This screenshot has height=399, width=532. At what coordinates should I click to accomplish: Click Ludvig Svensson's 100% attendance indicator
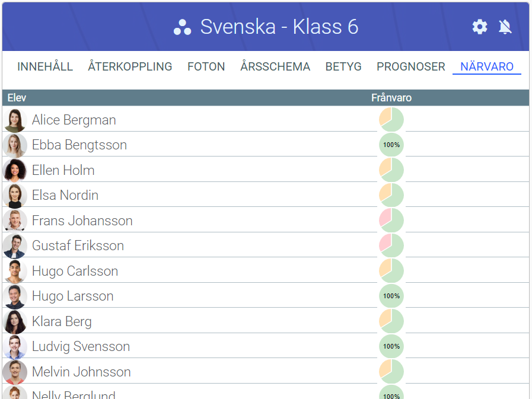pyautogui.click(x=391, y=346)
